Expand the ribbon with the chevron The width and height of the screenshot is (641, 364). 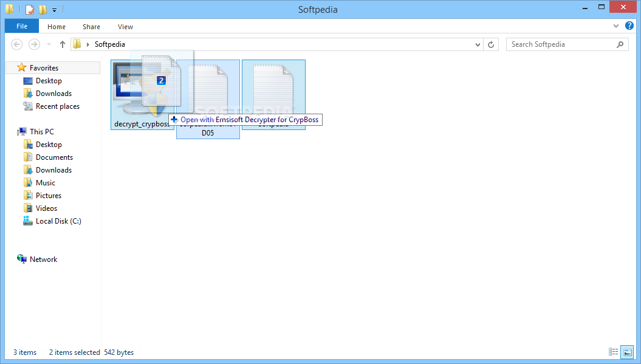[x=615, y=26]
